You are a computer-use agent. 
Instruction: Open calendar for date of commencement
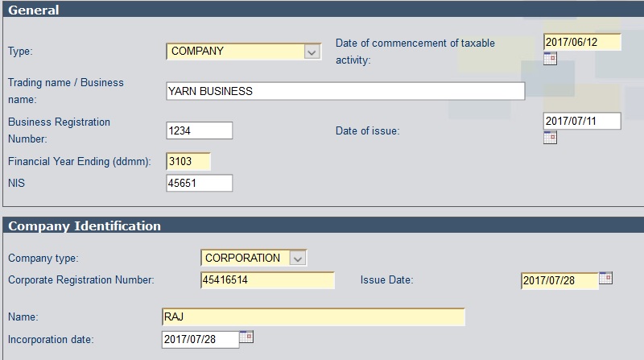coord(551,58)
